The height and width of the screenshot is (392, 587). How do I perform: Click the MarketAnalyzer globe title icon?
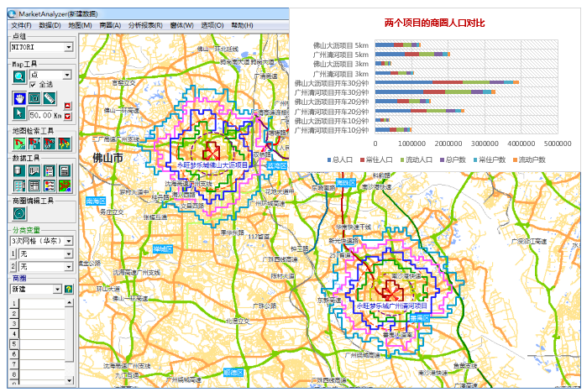[x=13, y=14]
